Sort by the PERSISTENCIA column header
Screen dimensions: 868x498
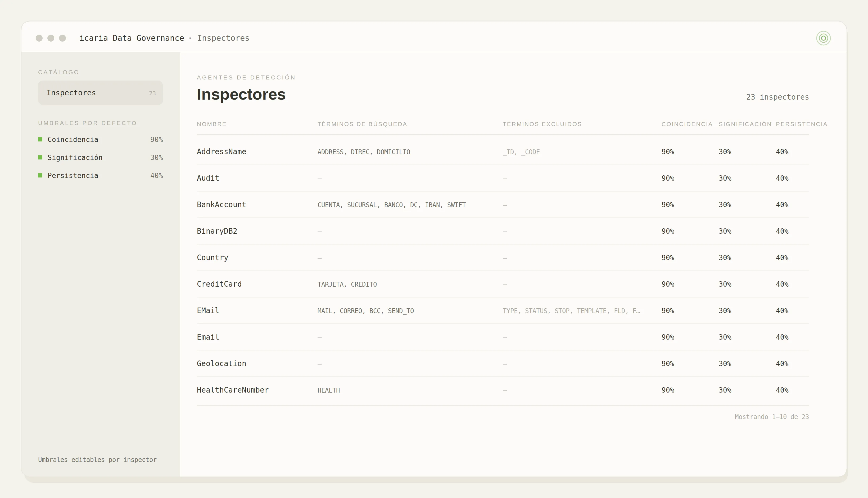coord(801,124)
